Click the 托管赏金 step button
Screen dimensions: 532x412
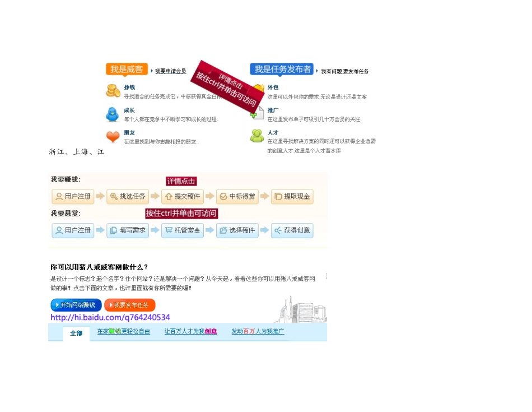183,230
